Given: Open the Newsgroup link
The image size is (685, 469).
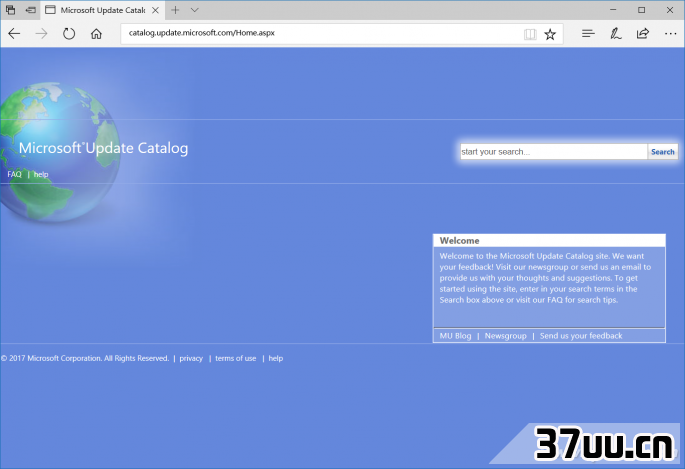Looking at the screenshot, I should 505,336.
